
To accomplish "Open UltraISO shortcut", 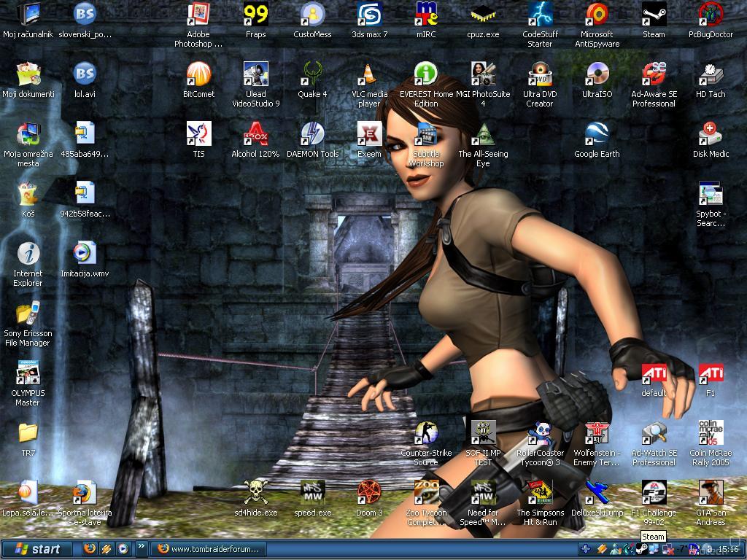I will pyautogui.click(x=597, y=79).
